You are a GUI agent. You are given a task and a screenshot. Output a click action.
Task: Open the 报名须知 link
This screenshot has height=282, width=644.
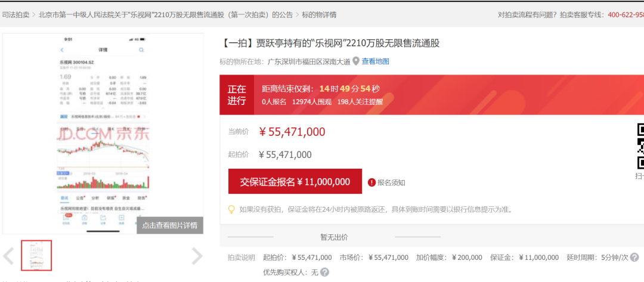(391, 182)
